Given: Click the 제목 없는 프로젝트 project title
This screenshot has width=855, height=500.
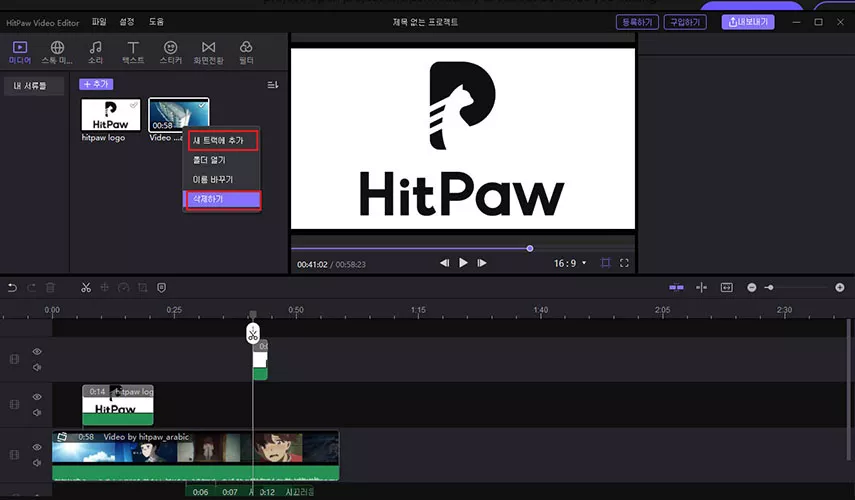Looking at the screenshot, I should coord(425,22).
